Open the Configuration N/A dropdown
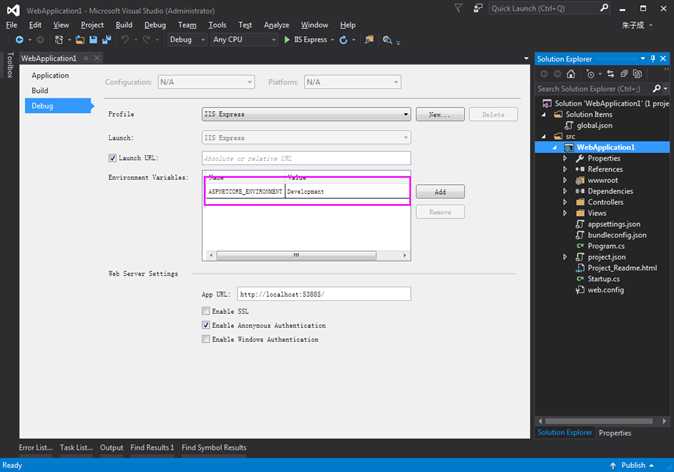This screenshot has height=472, width=674. [206, 82]
